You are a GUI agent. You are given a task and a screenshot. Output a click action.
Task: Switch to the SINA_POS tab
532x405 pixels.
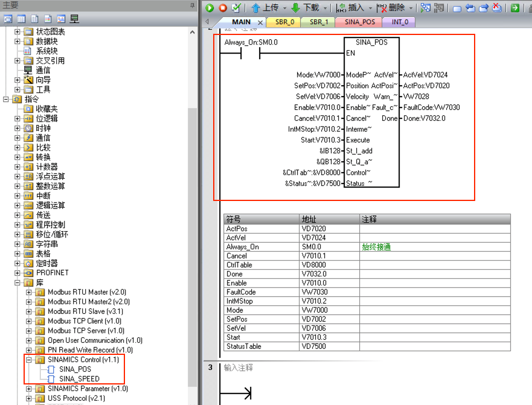coord(359,22)
